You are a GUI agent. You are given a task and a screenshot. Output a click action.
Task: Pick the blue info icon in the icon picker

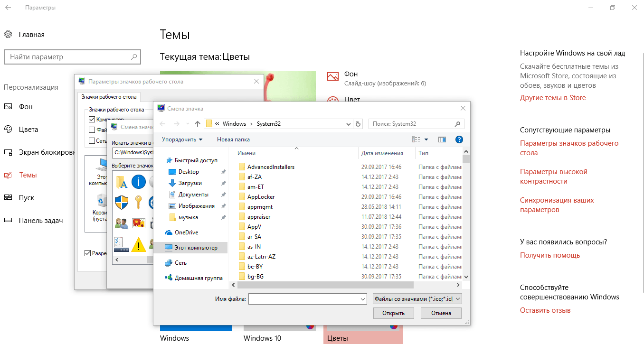click(x=139, y=181)
